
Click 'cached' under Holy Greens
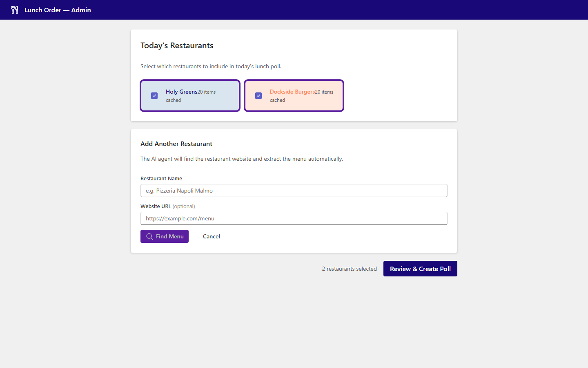(173, 100)
